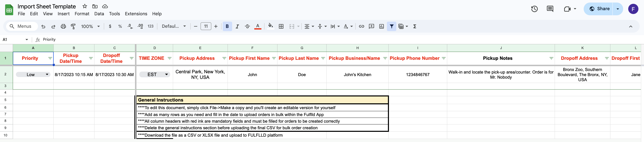Open the EST time zone dropdown
The image size is (644, 142).
(x=155, y=75)
